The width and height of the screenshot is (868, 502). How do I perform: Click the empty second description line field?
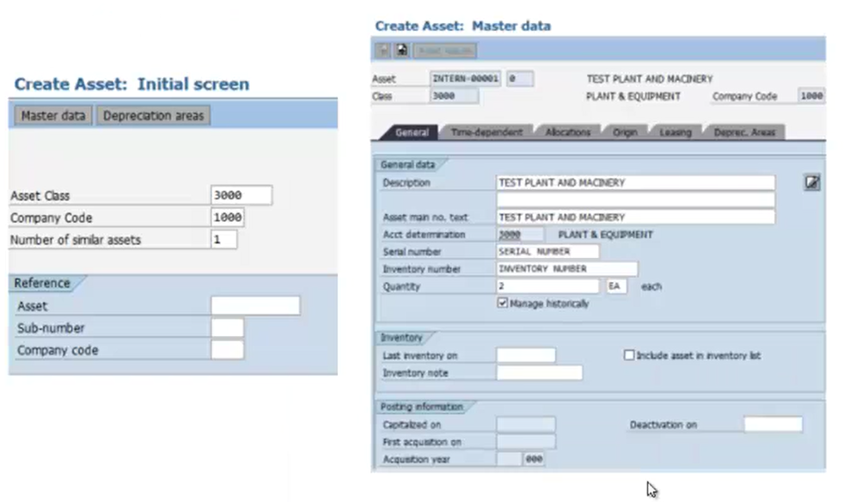635,199
